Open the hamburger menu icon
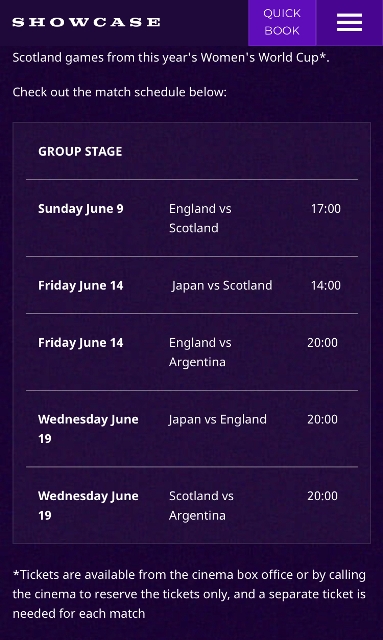Image resolution: width=383 pixels, height=640 pixels. pos(350,22)
